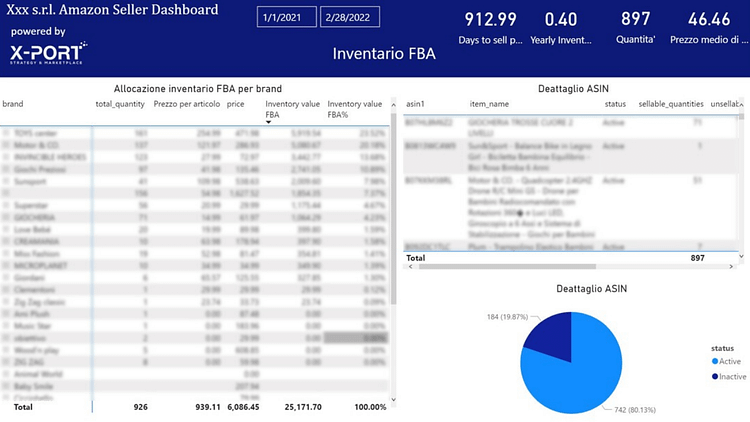750x422 pixels.
Task: Click the scroll-down arrow of brand table
Action: coord(393,400)
